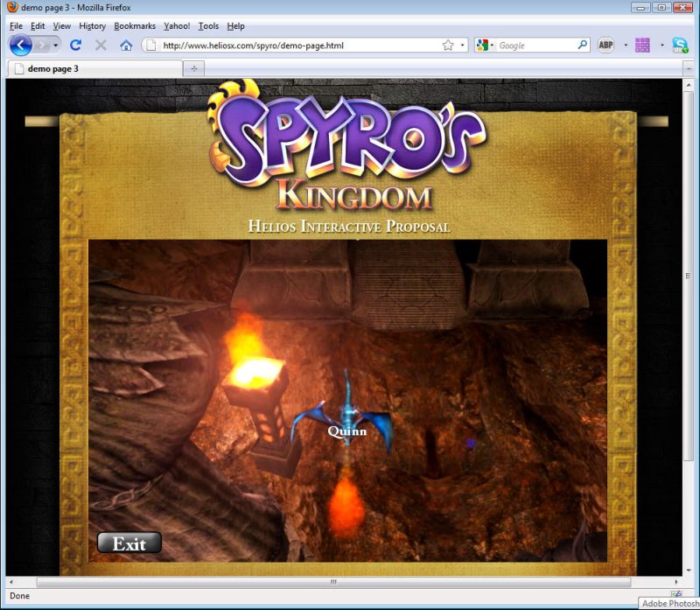Open the View menu
Viewport: 700px width, 610px height.
61,26
